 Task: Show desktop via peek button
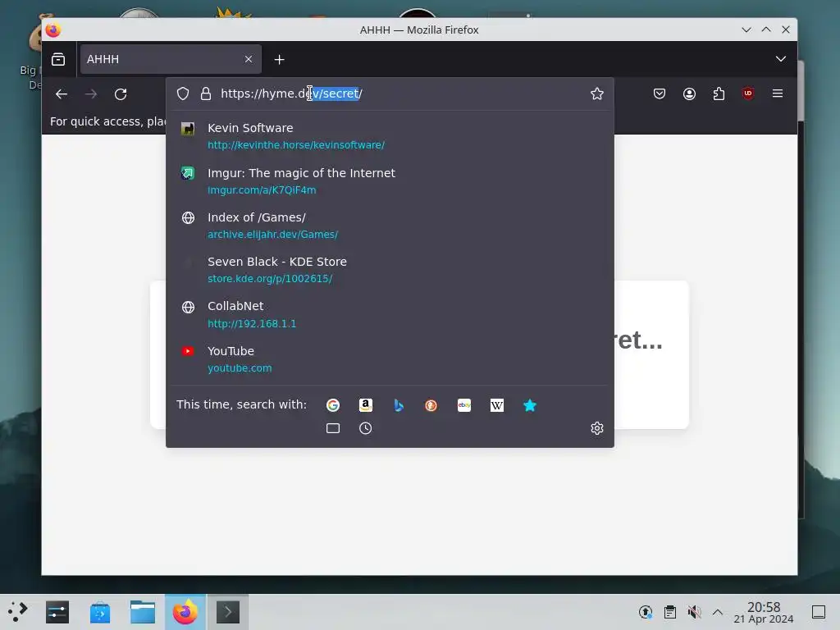[x=819, y=612]
